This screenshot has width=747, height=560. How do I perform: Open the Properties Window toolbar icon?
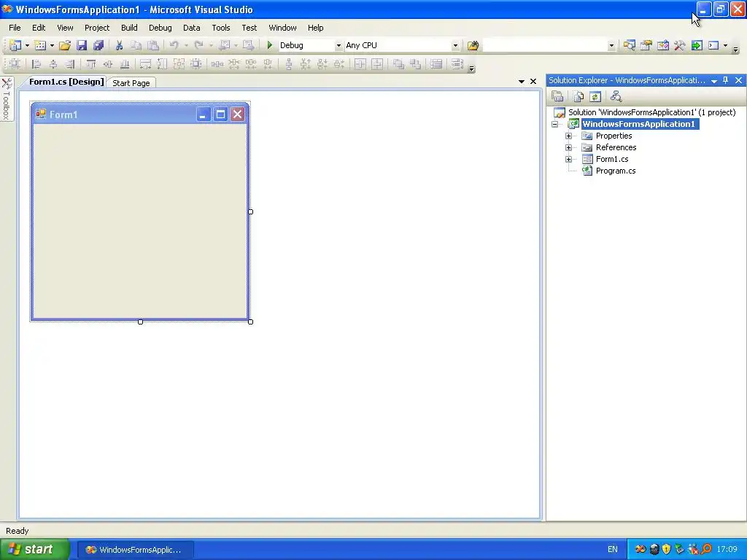point(646,45)
